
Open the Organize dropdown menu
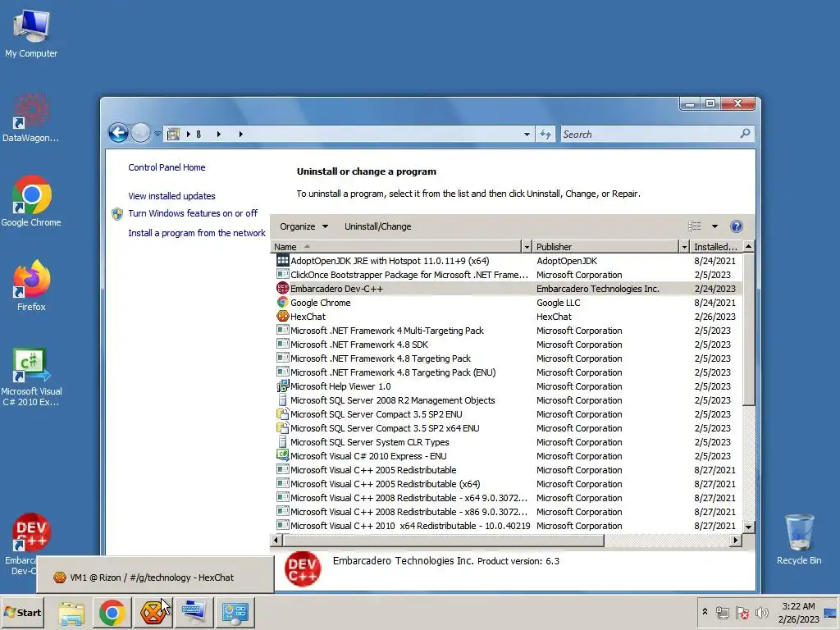tap(304, 226)
